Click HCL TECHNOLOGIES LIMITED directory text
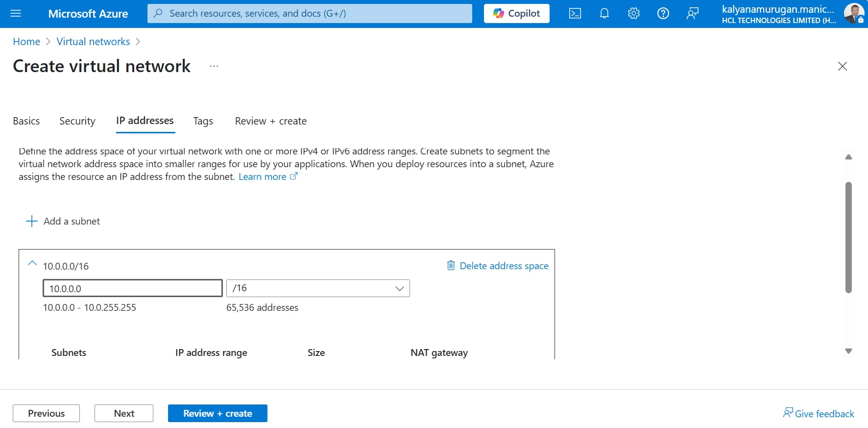The height and width of the screenshot is (428, 868). tap(779, 21)
